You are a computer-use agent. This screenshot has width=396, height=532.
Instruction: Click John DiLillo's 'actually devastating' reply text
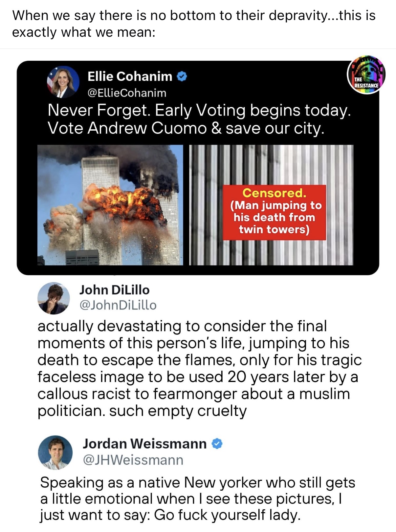[199, 368]
